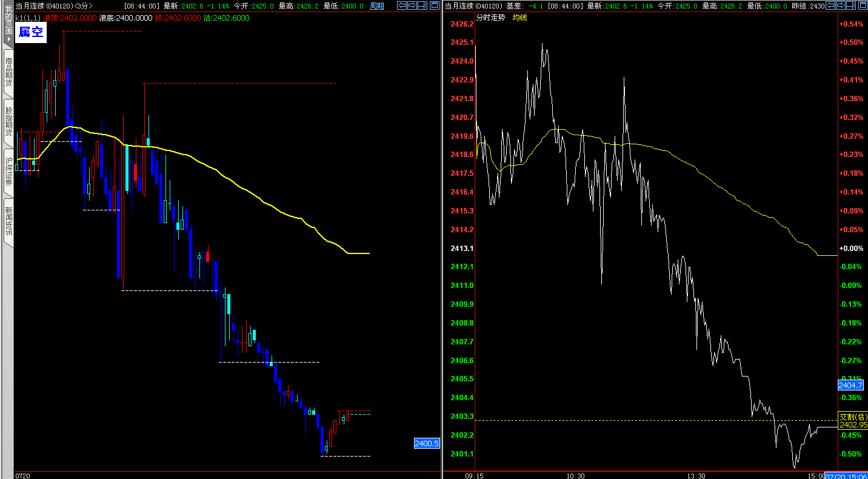The image size is (868, 479).
Task: Click the 2413.1 price label on intraday axis
Action: click(462, 249)
